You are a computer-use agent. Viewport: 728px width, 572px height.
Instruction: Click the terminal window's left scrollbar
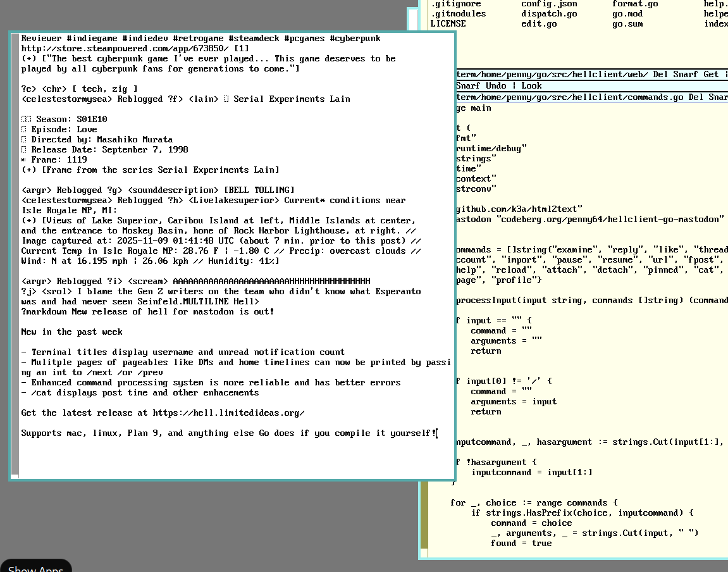pyautogui.click(x=16, y=253)
